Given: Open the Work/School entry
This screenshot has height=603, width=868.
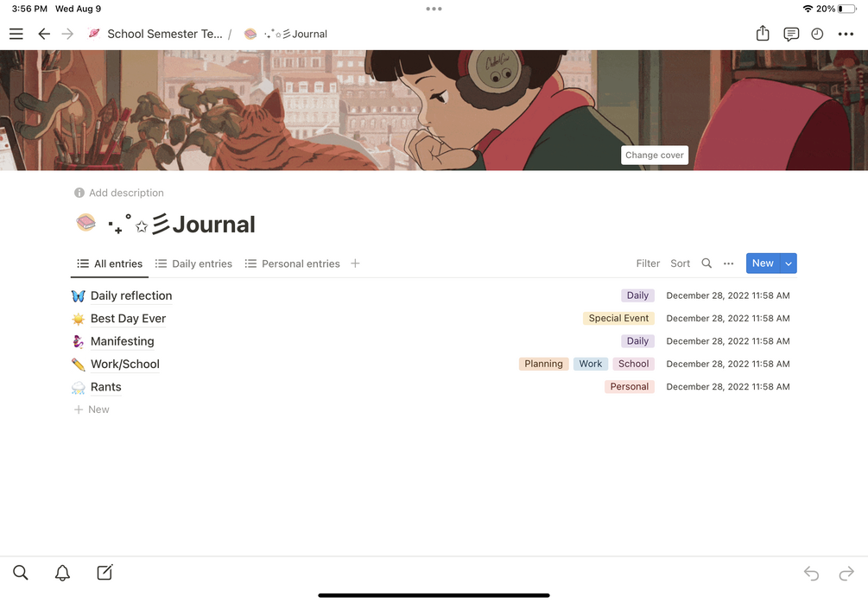Looking at the screenshot, I should coord(125,364).
